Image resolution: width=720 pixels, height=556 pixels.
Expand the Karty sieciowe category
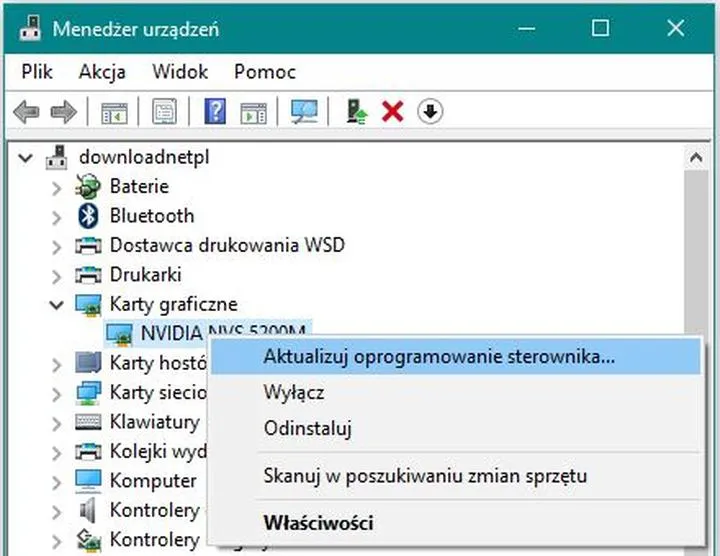coord(56,394)
